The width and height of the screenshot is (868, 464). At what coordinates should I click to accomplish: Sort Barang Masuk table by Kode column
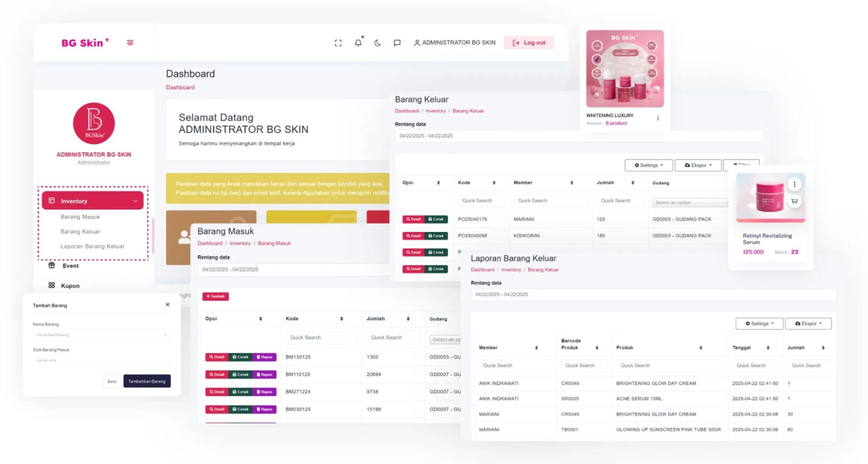342,319
